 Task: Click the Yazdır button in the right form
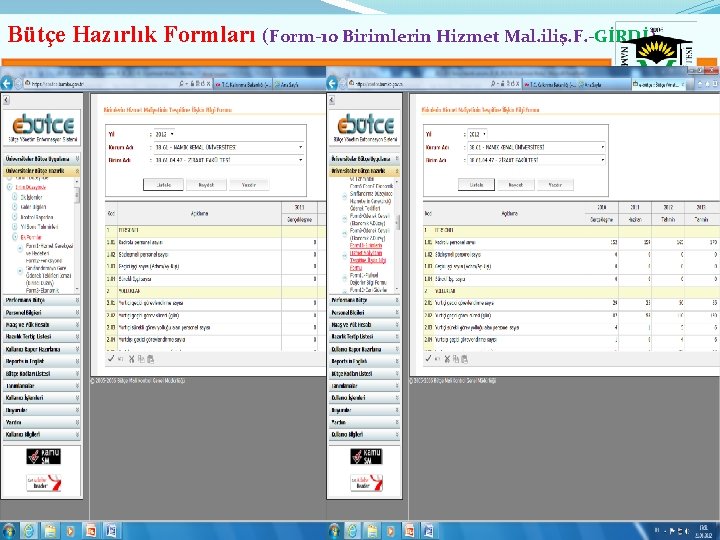(x=555, y=185)
